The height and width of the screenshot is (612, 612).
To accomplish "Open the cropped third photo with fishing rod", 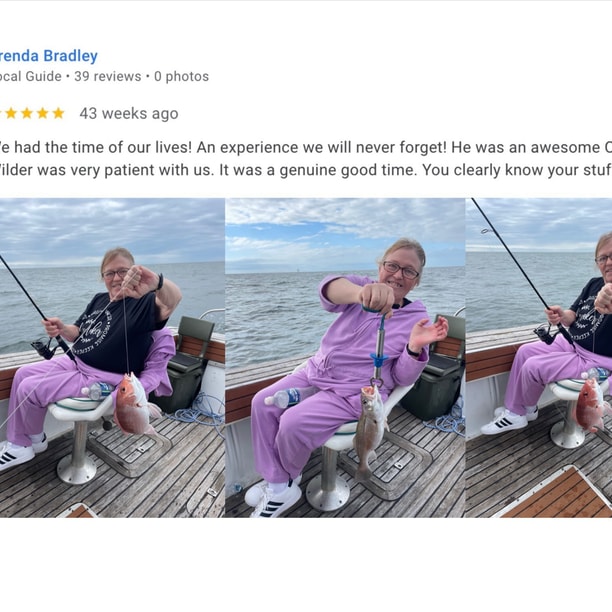I will [539, 358].
